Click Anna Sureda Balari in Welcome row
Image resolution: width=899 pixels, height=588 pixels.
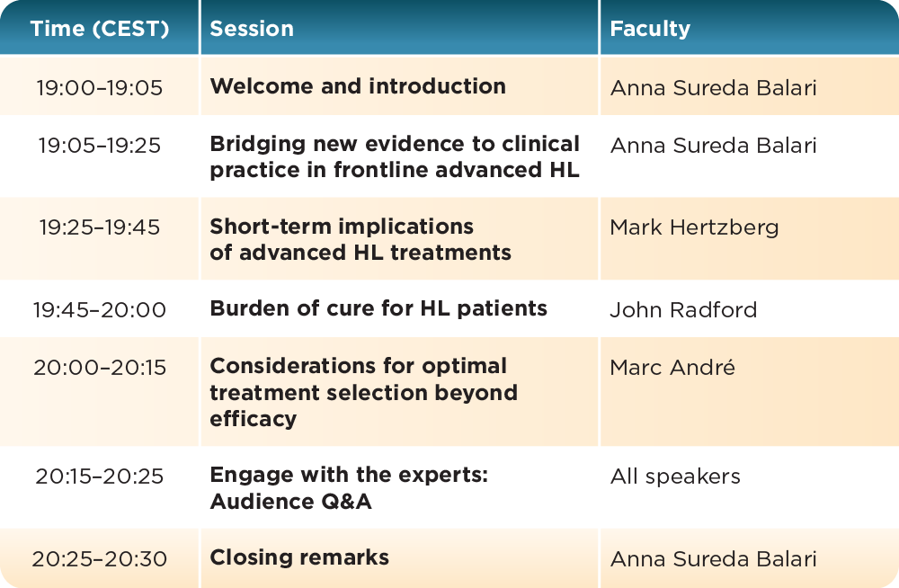tap(713, 88)
